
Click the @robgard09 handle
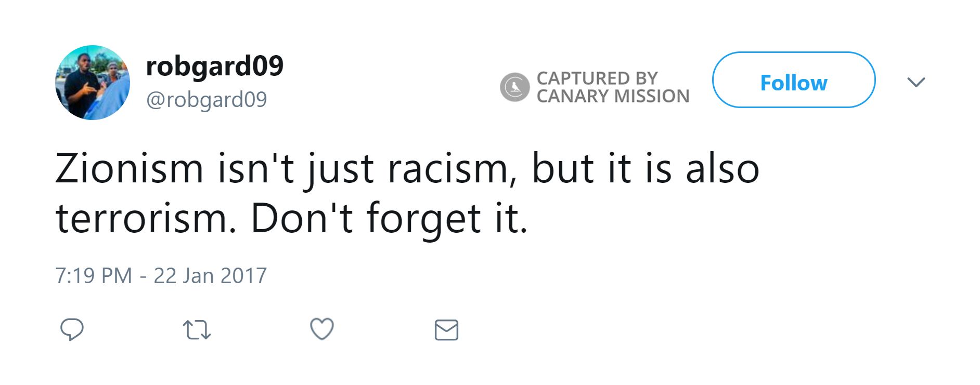[207, 99]
